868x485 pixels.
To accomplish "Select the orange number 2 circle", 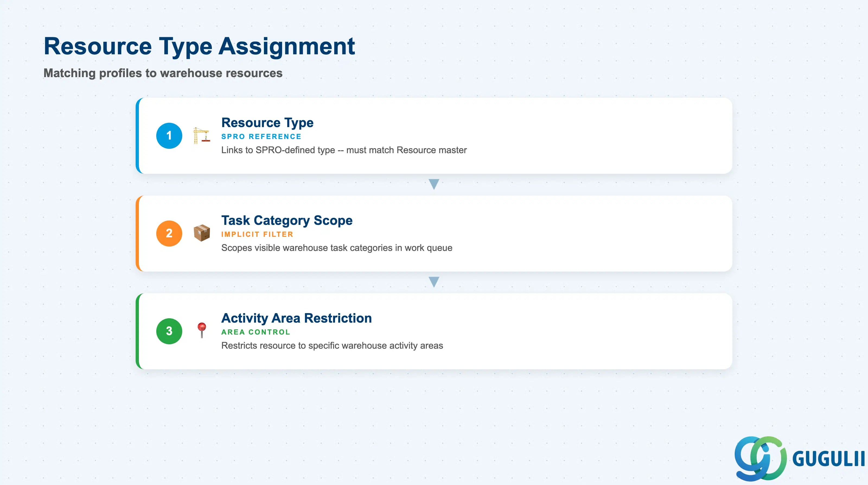I will 169,233.
